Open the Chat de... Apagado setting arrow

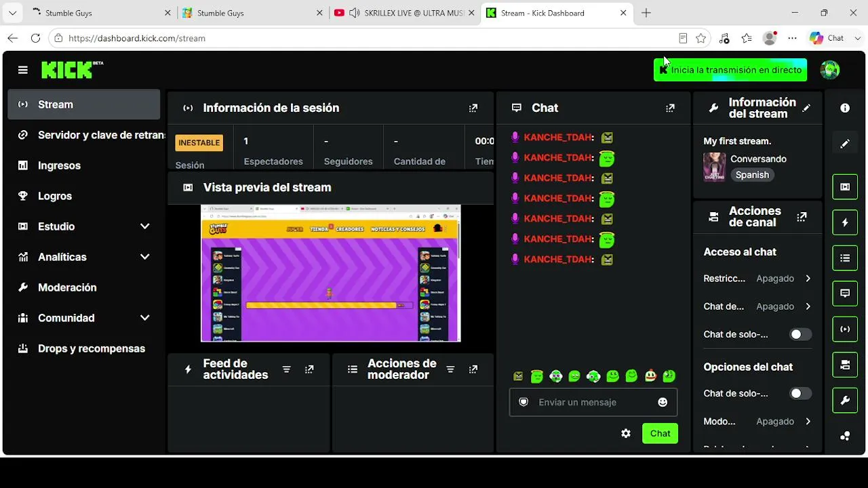[808, 306]
